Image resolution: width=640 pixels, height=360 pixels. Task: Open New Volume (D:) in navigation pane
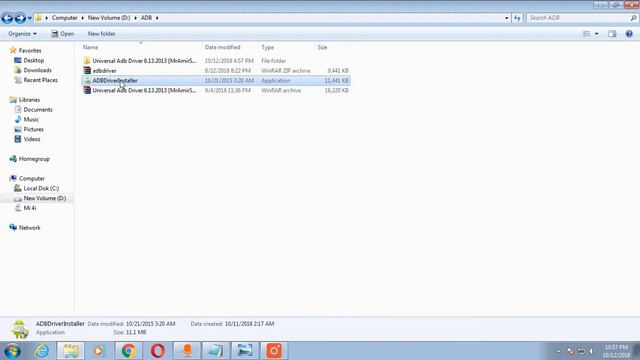coord(44,198)
